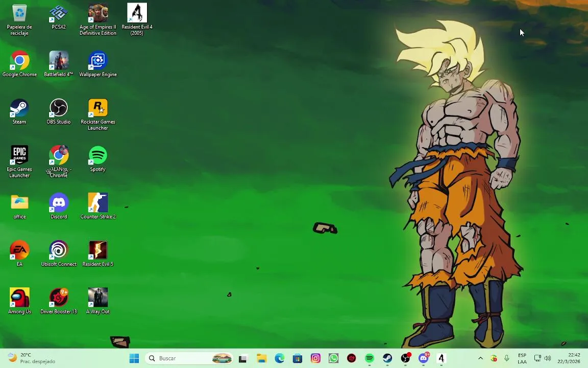Click the colored tray icon beside microphone

494,358
